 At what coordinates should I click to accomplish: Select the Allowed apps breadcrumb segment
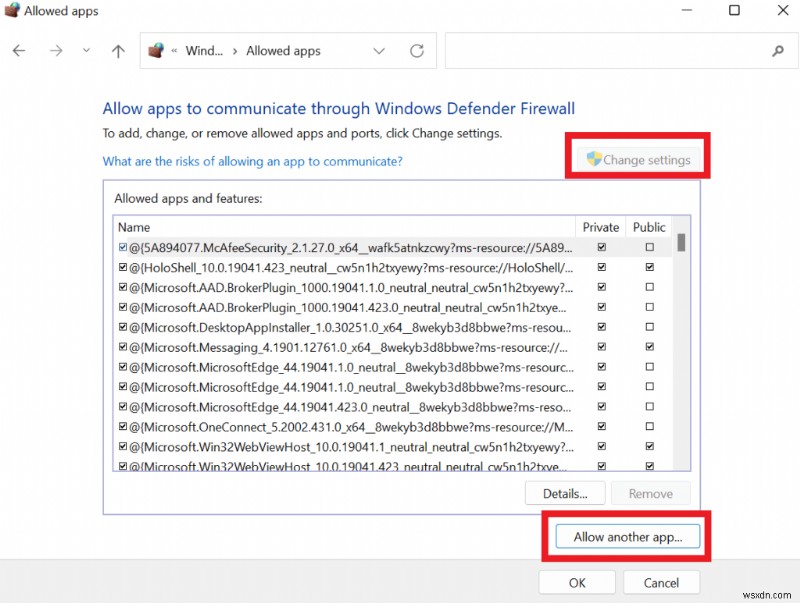(x=283, y=51)
